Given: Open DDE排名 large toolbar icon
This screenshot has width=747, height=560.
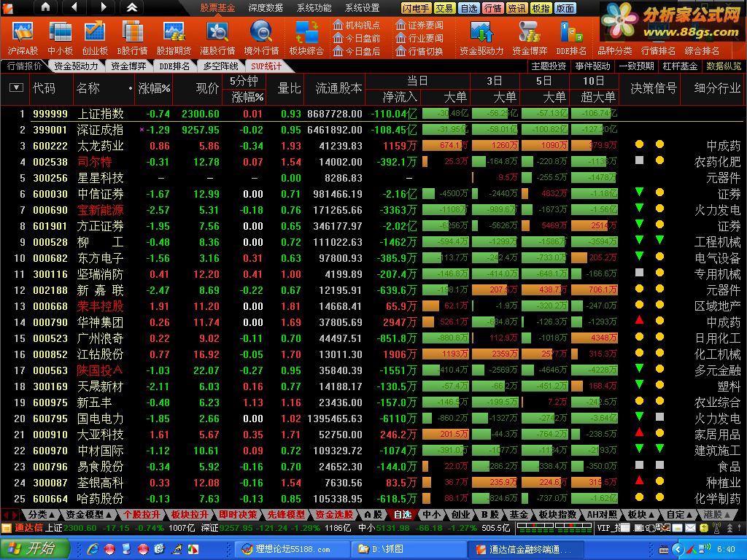Looking at the screenshot, I should 570,38.
